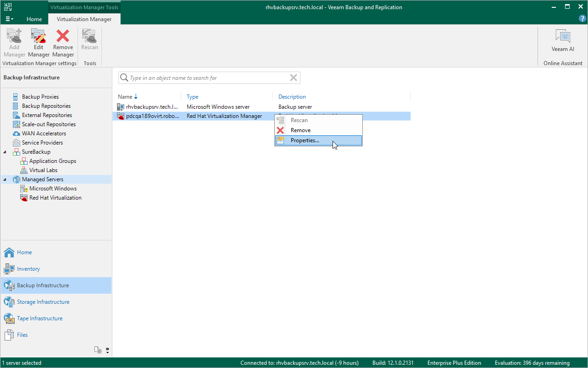Screen dimensions: 588x368
Task: Select the pdcqa189ovirt.robo... server row
Action: (261, 116)
